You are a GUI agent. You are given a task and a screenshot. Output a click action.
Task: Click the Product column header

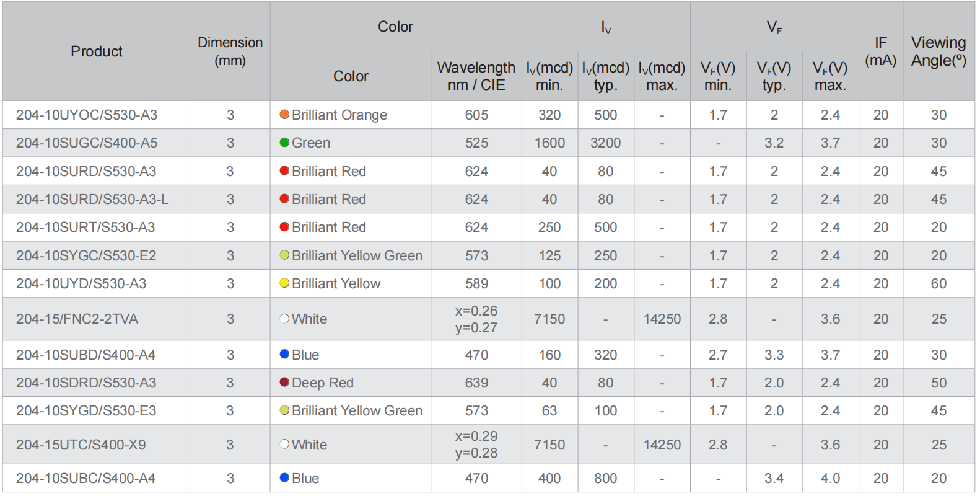[97, 51]
